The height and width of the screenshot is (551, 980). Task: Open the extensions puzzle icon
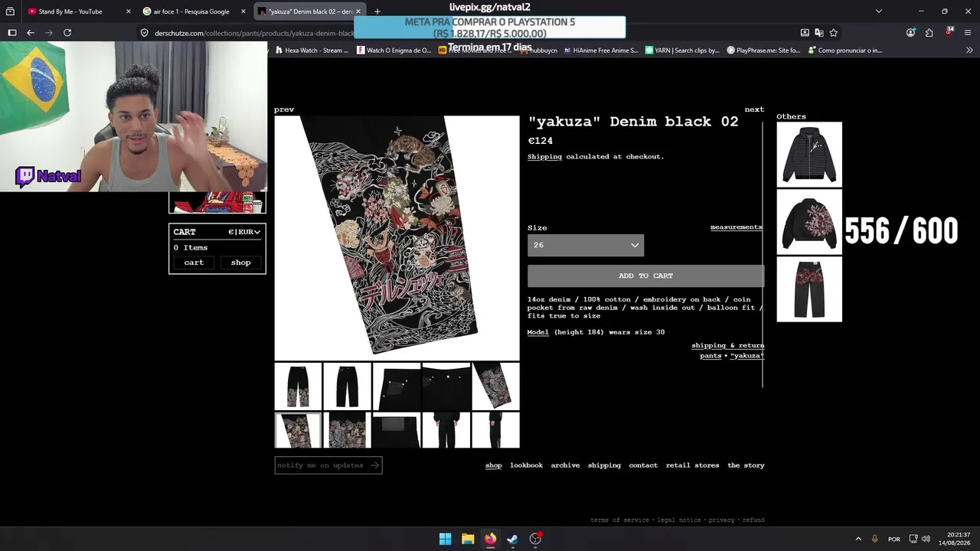tap(929, 33)
